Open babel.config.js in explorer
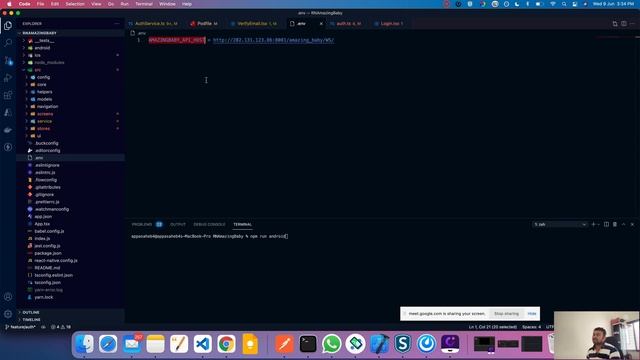This screenshot has width=640, height=360. point(49,231)
